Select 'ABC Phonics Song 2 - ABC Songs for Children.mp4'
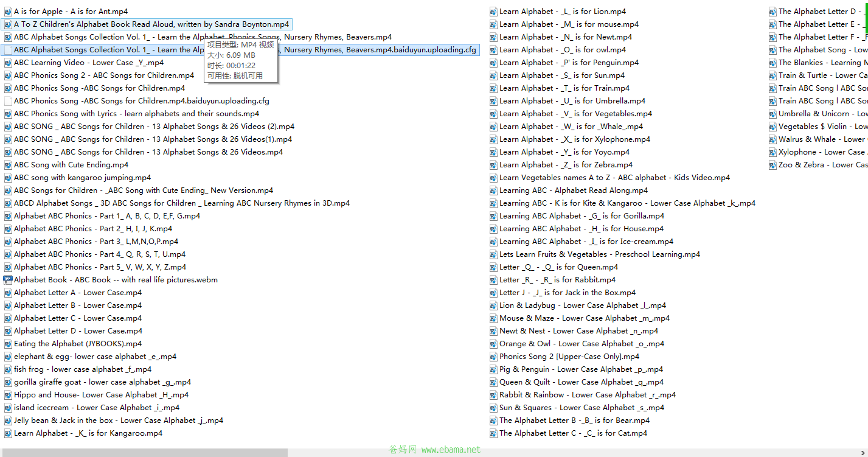The height and width of the screenshot is (457, 868). click(x=104, y=75)
